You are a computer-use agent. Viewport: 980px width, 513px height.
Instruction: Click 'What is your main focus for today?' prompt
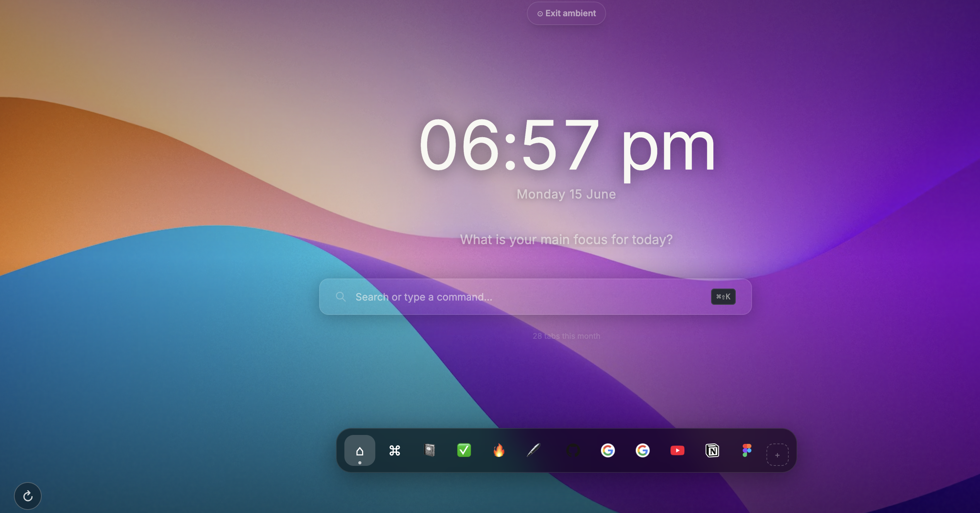tap(566, 240)
